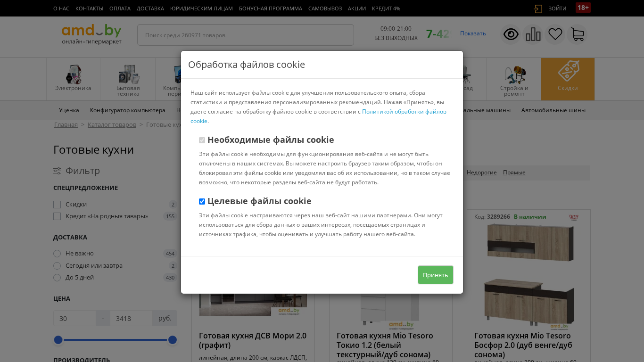Click the minimum price field 30

tap(74, 318)
